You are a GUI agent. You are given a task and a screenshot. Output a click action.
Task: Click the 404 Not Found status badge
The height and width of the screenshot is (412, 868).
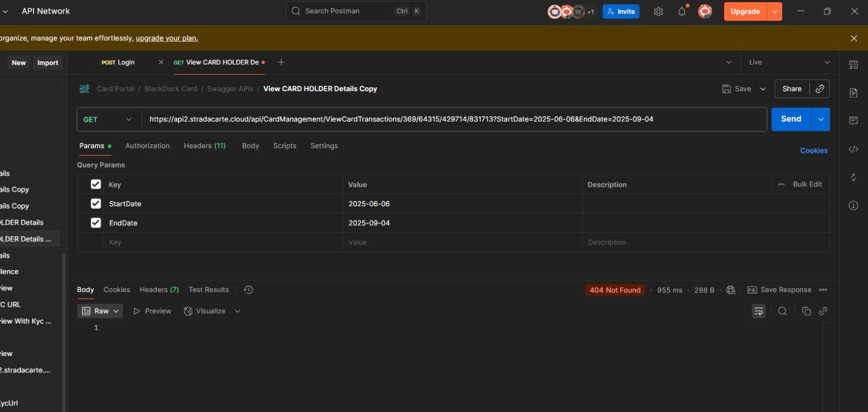tap(615, 290)
